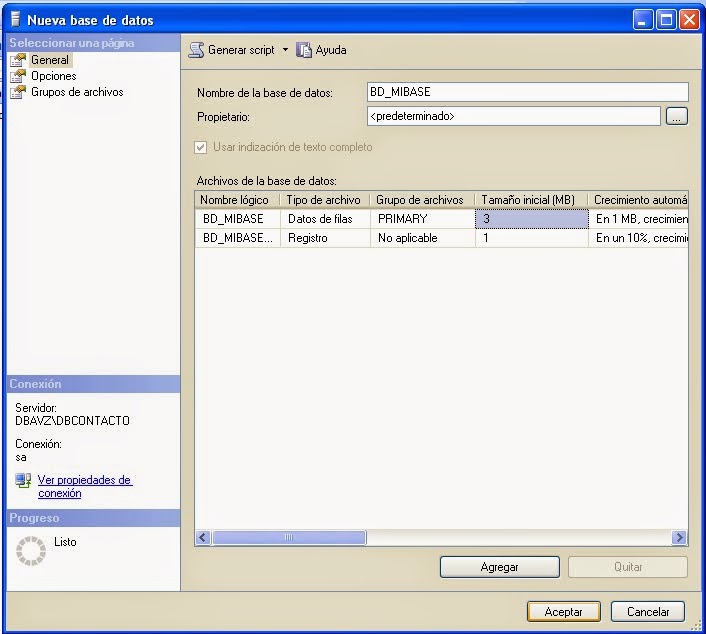This screenshot has height=634, width=706.
Task: Click the Registro file type cell
Action: (x=325, y=238)
